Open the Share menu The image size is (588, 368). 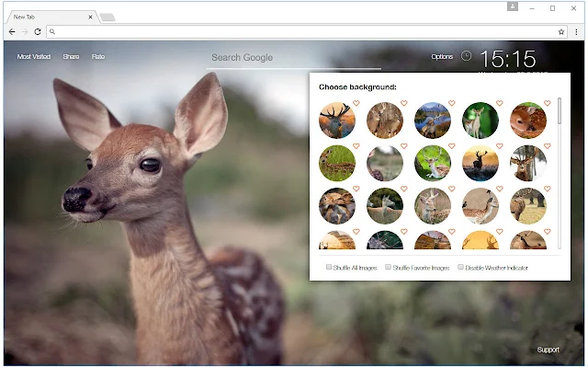pos(71,57)
